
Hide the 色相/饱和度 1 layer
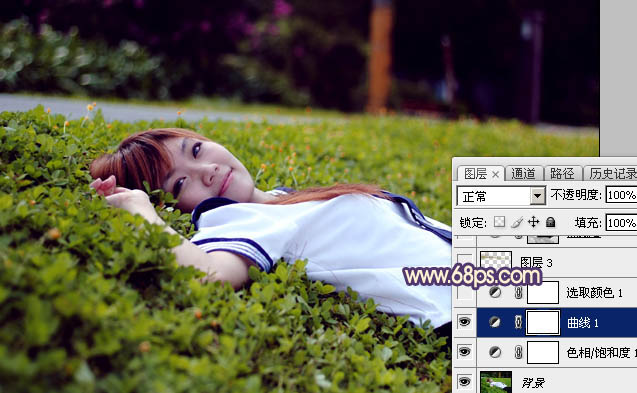coord(465,352)
